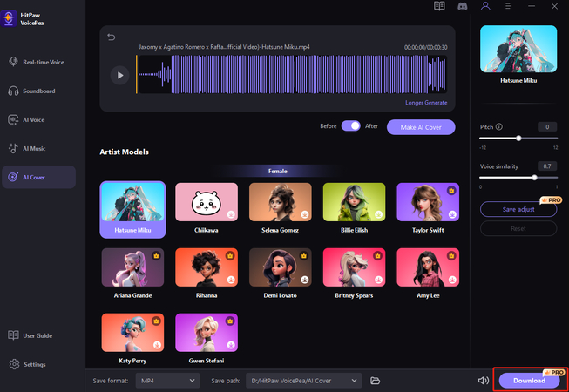Click the Real-time Voice microphone icon
The image size is (569, 392).
coord(13,62)
